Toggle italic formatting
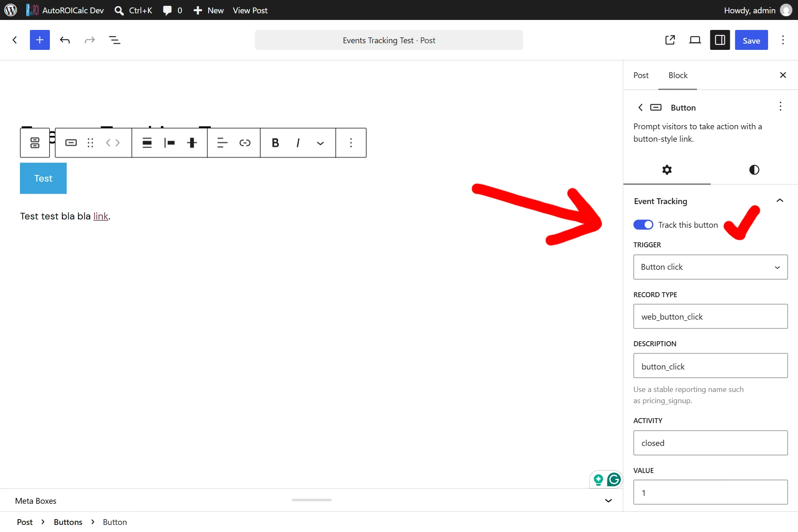798x532 pixels. (298, 143)
